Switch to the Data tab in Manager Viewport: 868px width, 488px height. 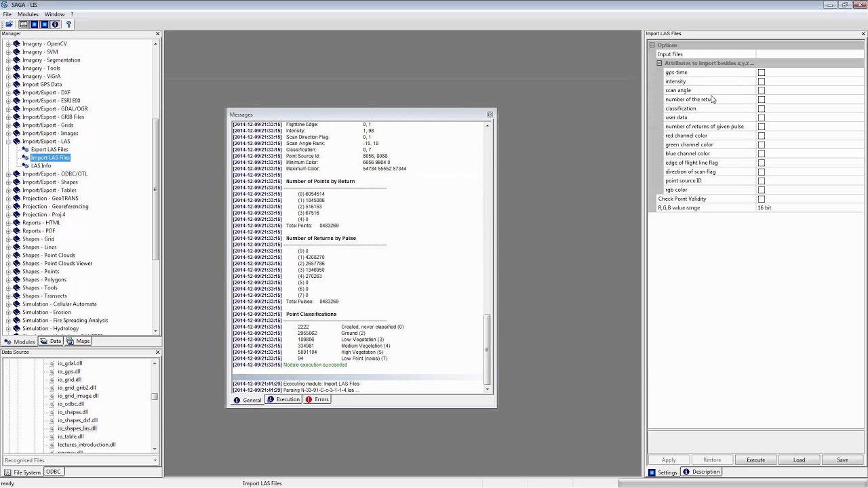click(51, 342)
